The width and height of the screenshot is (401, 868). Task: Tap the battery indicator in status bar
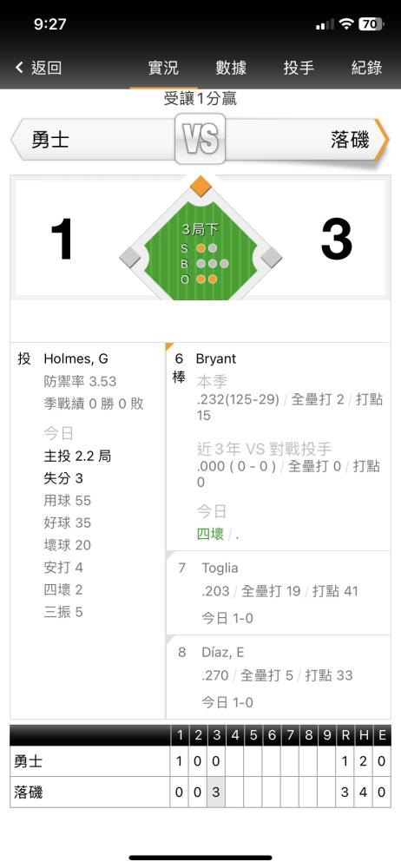pos(371,23)
